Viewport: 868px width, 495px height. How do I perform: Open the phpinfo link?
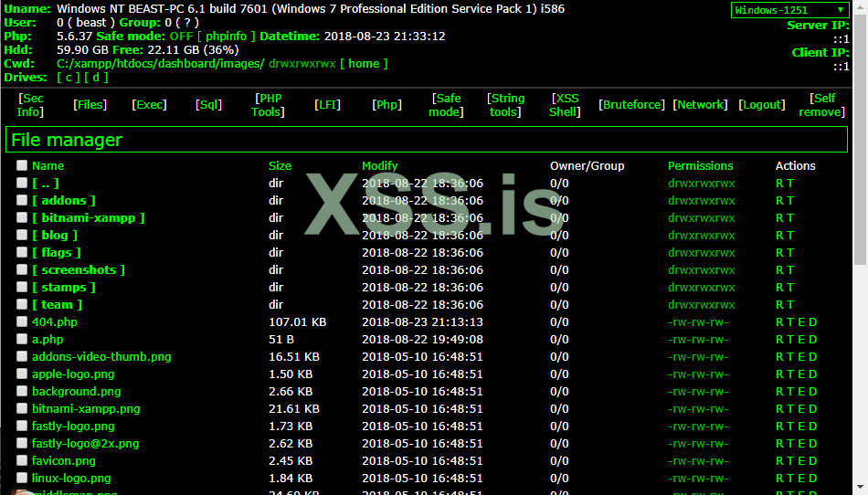click(x=227, y=36)
